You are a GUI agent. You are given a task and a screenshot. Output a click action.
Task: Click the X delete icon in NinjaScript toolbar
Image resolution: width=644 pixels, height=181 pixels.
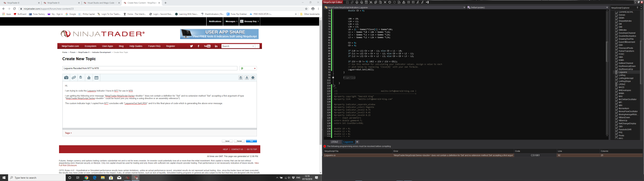pos(385,2)
